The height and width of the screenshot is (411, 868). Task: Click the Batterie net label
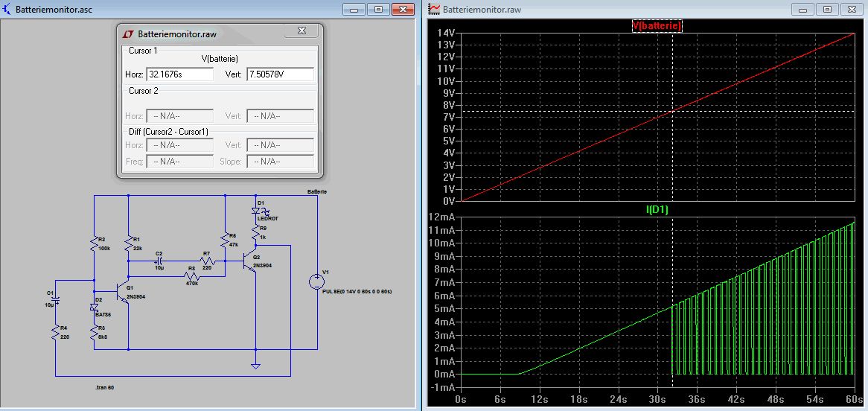point(317,191)
